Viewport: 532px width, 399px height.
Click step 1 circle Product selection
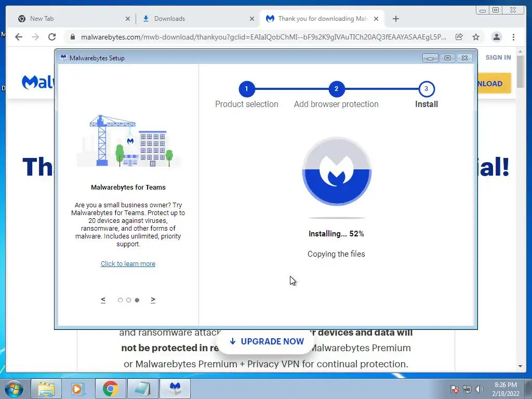247,89
